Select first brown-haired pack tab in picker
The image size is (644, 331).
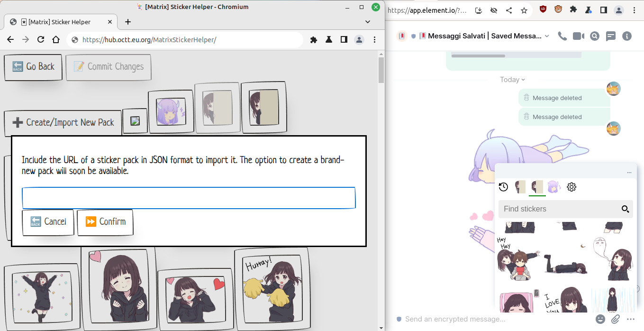520,187
